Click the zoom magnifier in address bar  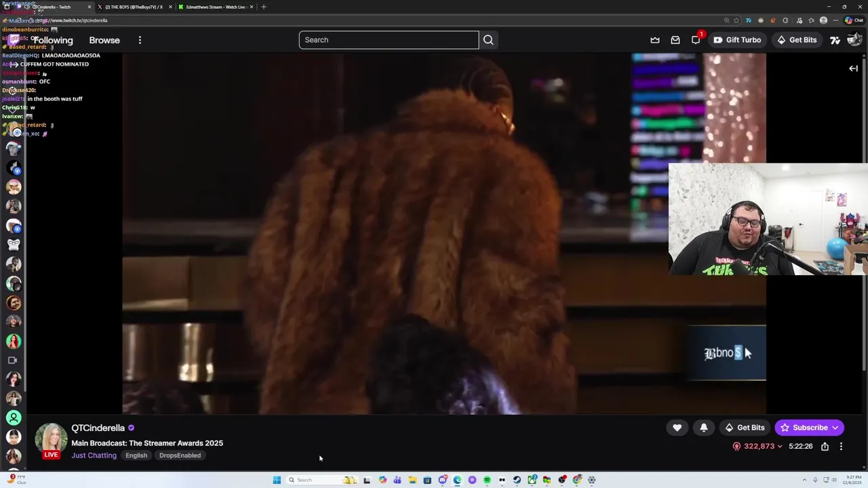pos(726,20)
